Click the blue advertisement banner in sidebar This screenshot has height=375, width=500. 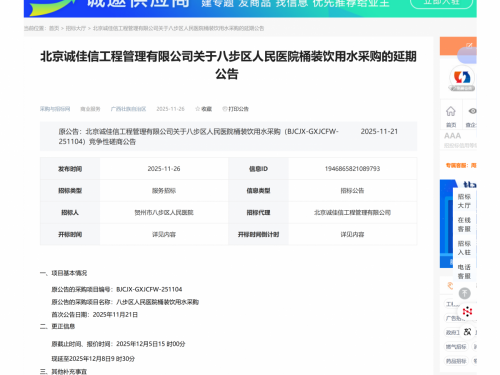(447, 223)
